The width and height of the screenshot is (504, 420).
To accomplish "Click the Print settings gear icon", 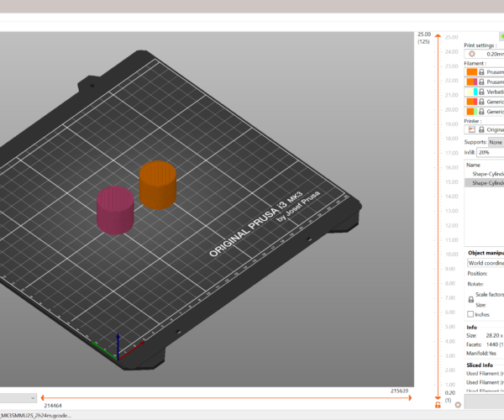I will click(x=471, y=54).
